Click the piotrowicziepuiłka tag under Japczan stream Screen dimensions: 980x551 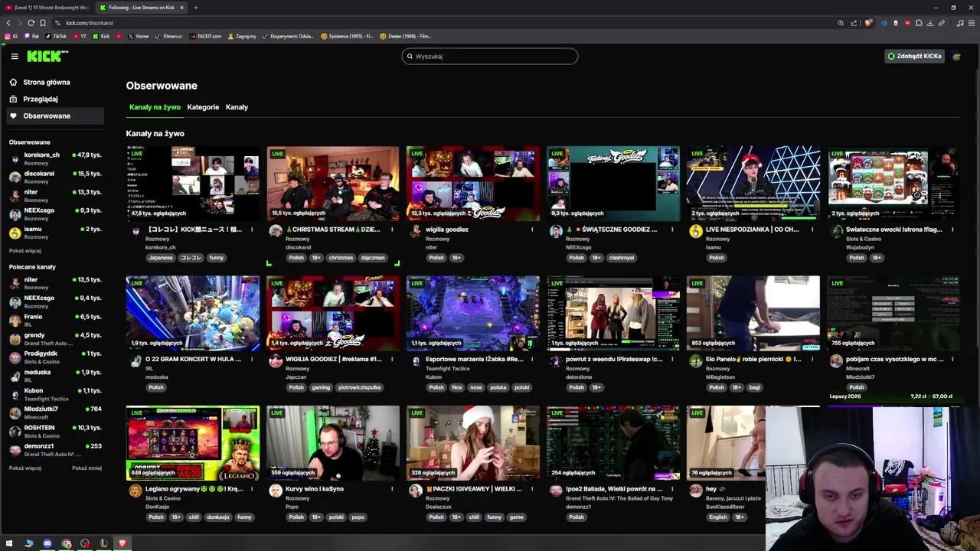coord(359,387)
